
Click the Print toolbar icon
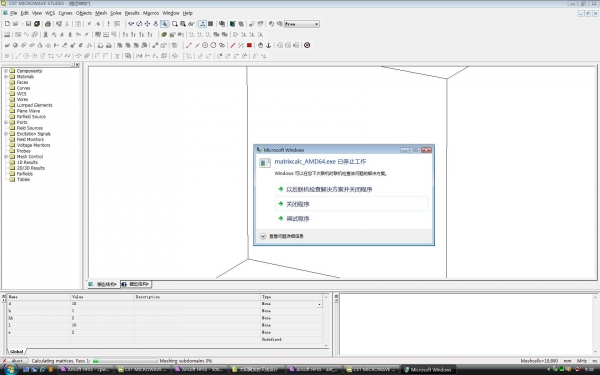[48, 24]
